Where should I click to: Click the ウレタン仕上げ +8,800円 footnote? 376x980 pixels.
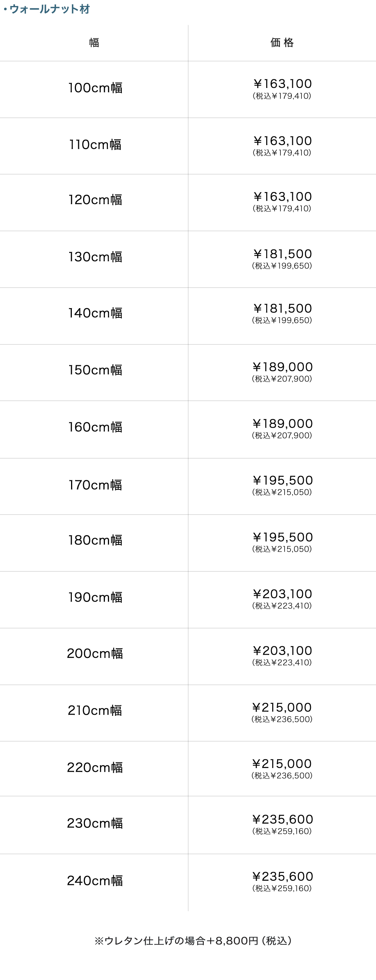[x=193, y=941]
